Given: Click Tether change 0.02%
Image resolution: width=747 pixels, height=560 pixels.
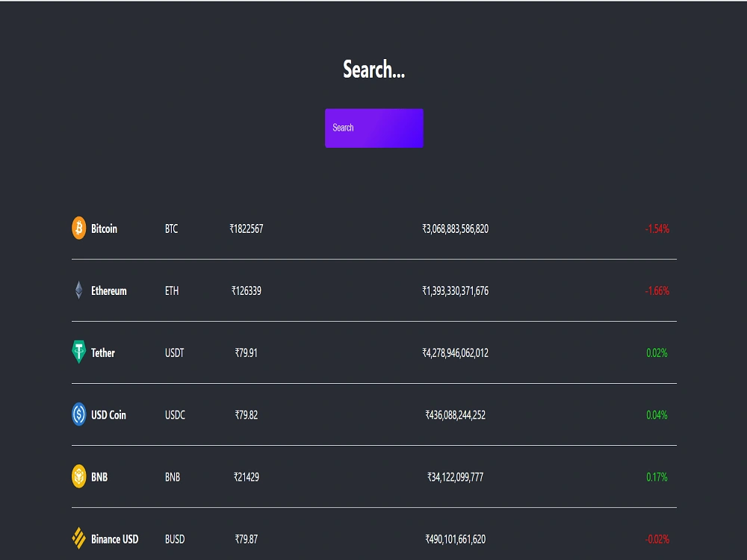Looking at the screenshot, I should tap(657, 353).
